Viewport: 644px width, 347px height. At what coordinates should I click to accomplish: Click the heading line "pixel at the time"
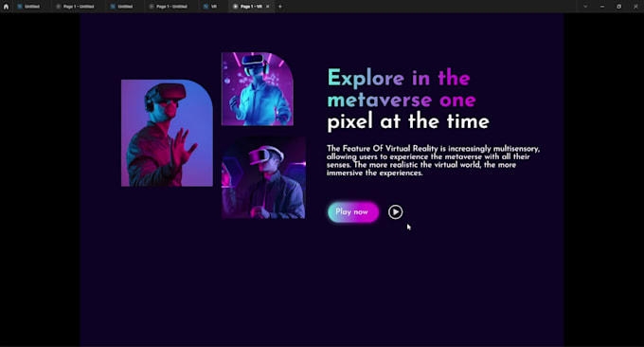[408, 121]
